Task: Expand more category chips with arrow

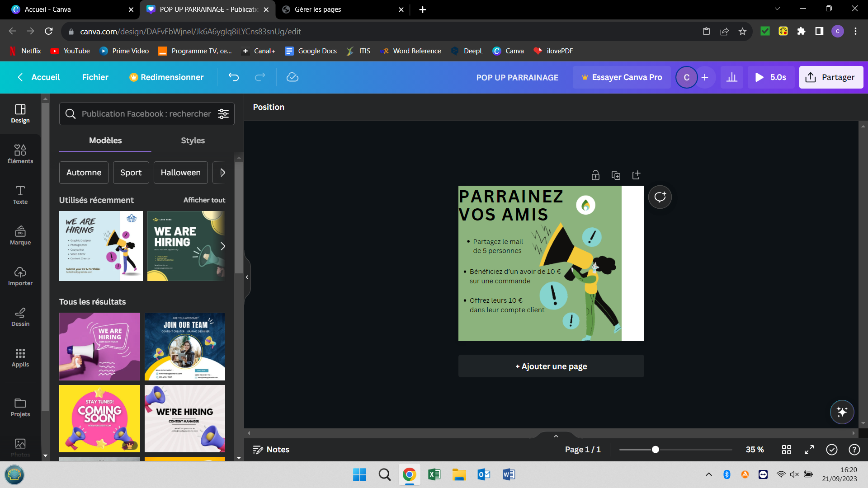Action: coord(222,173)
